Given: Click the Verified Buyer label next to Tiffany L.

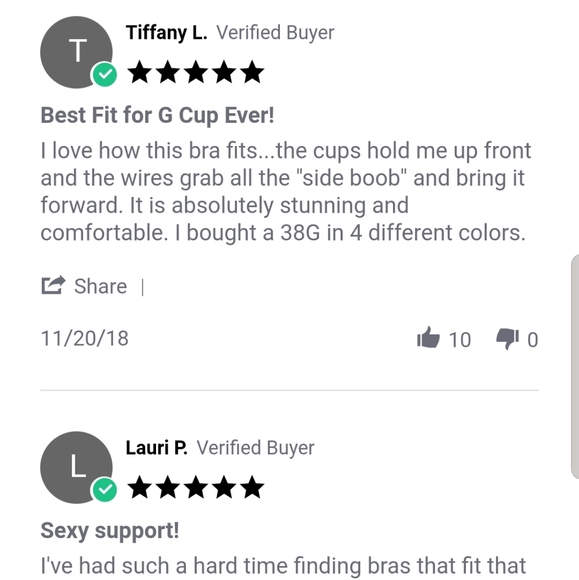Looking at the screenshot, I should [x=275, y=33].
